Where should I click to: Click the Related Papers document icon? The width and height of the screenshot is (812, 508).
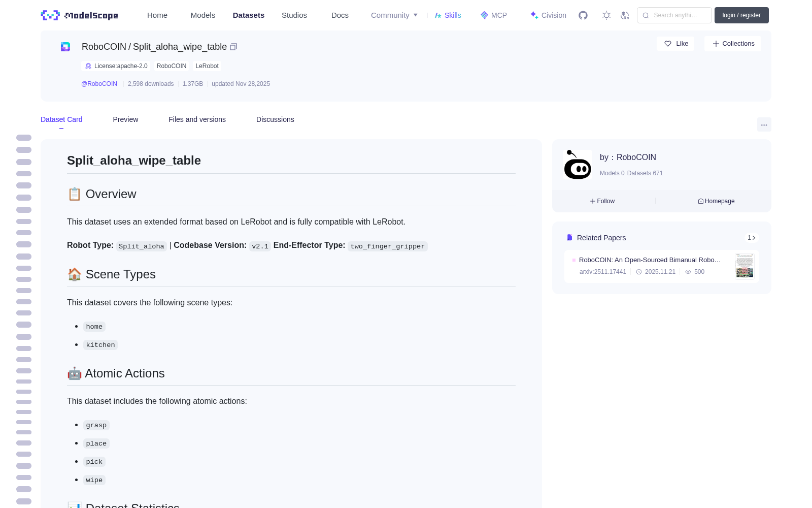569,238
